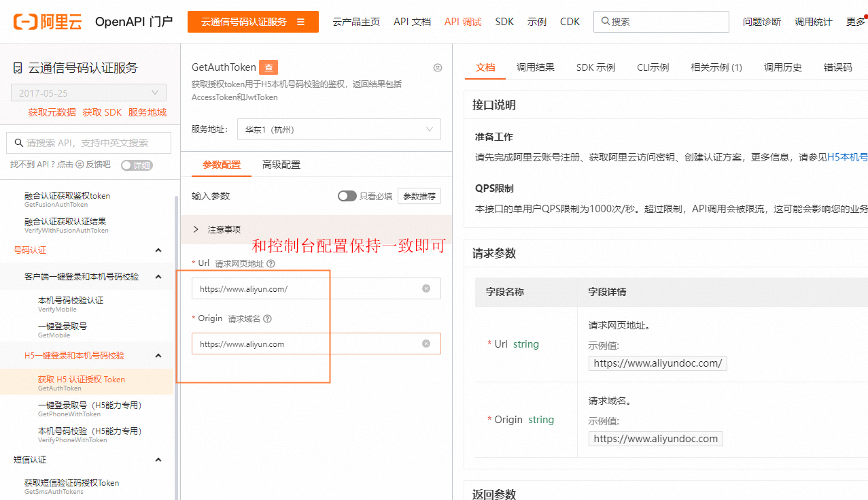Open the 服务地址 region dropdown 华东1（杭州）
The height and width of the screenshot is (500, 868).
click(338, 129)
